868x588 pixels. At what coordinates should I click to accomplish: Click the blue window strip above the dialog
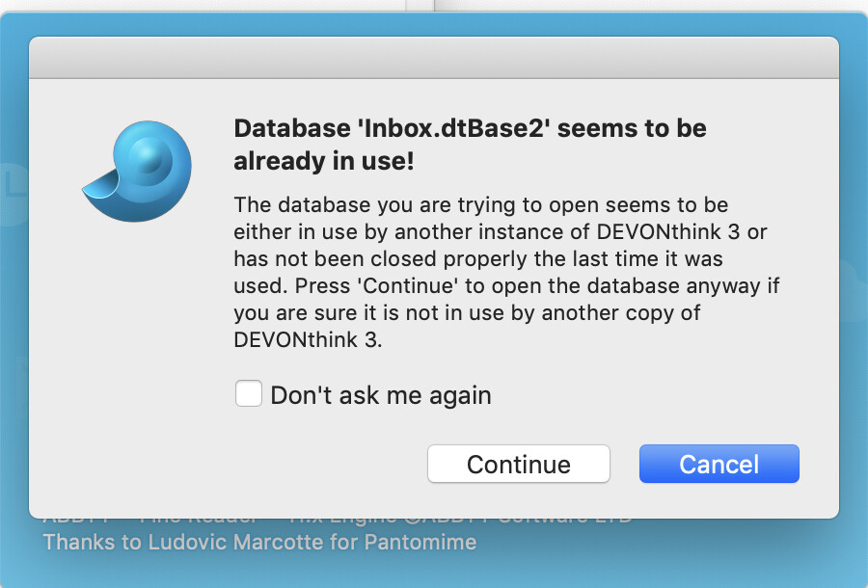[434, 24]
